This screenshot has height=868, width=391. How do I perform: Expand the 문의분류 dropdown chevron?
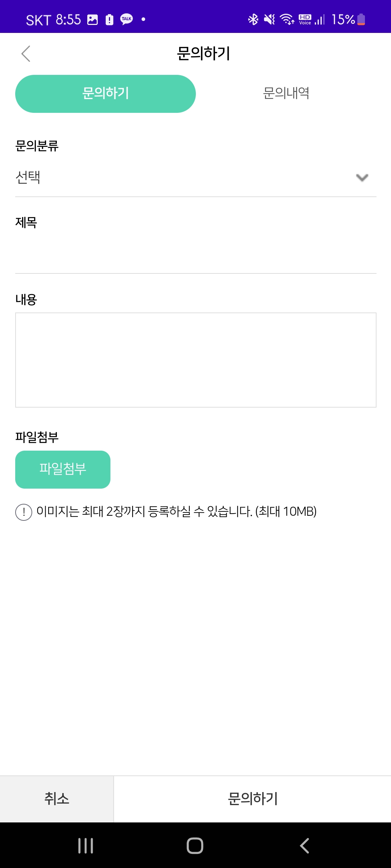[362, 178]
